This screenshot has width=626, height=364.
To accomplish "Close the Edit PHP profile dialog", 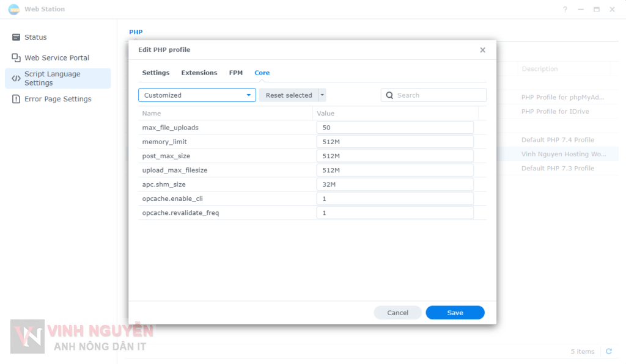I will (x=482, y=50).
